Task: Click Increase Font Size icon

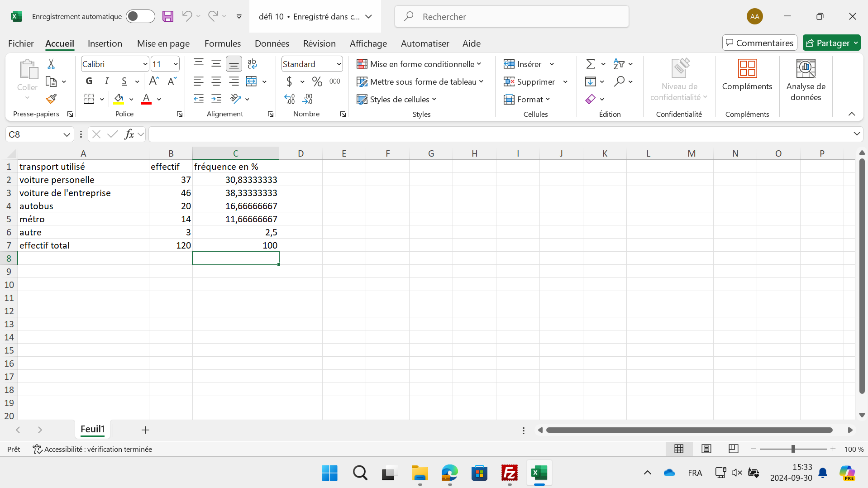Action: point(154,81)
